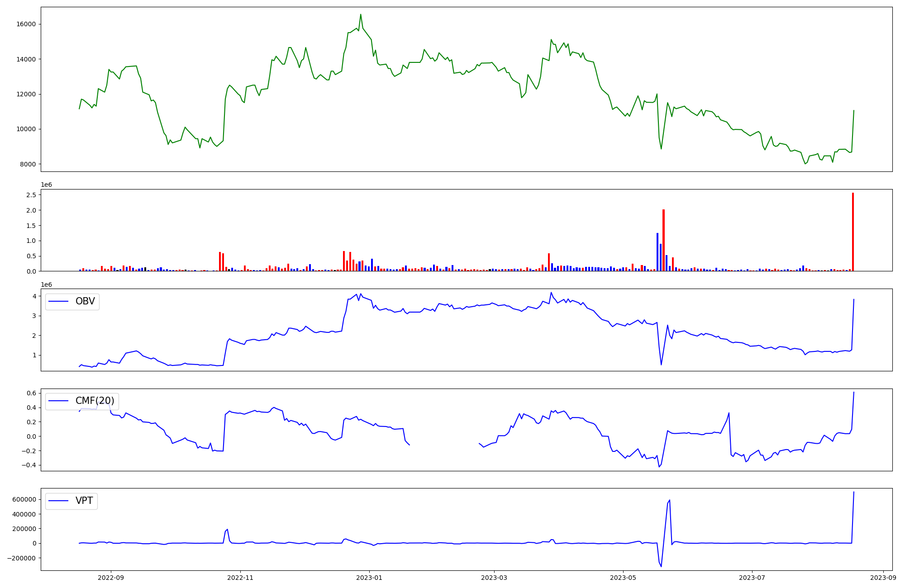The image size is (905, 588).
Task: Click the 2.5 volume y-axis label
Action: [31, 195]
